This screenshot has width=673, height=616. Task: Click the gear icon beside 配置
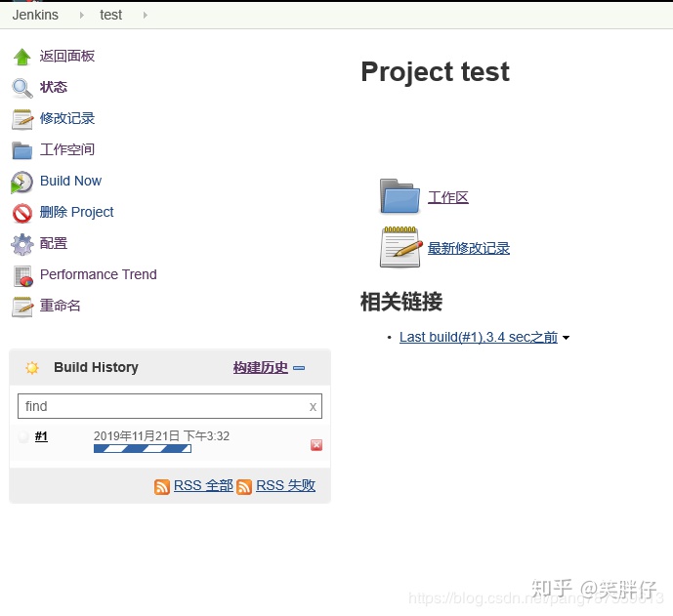[x=21, y=244]
